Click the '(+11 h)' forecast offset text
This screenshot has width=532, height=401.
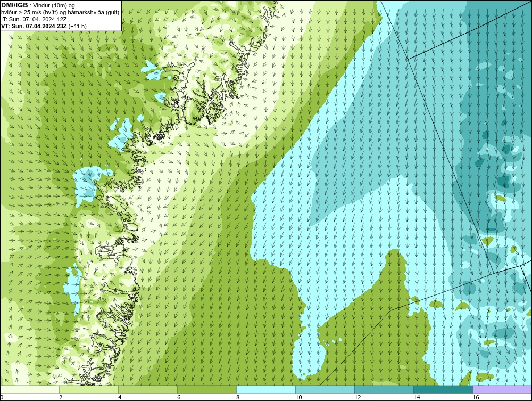click(77, 26)
